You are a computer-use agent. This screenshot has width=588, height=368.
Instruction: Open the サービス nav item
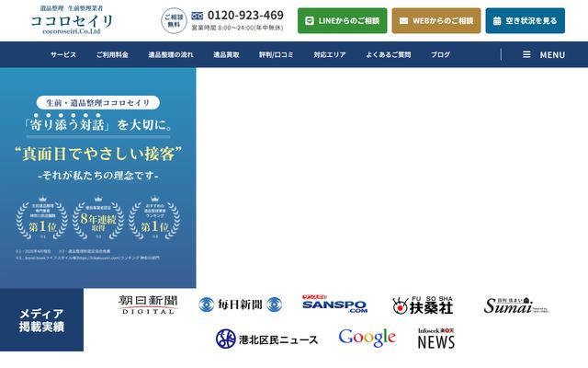[63, 54]
